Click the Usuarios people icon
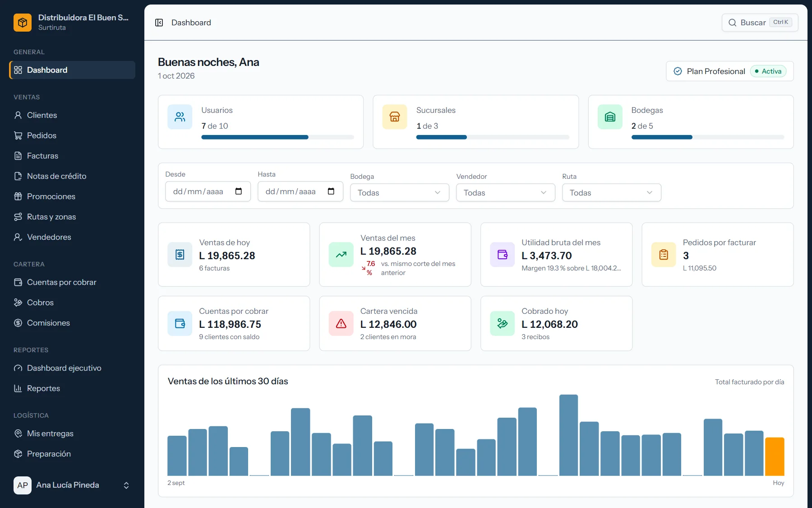Image resolution: width=812 pixels, height=508 pixels. (180, 117)
